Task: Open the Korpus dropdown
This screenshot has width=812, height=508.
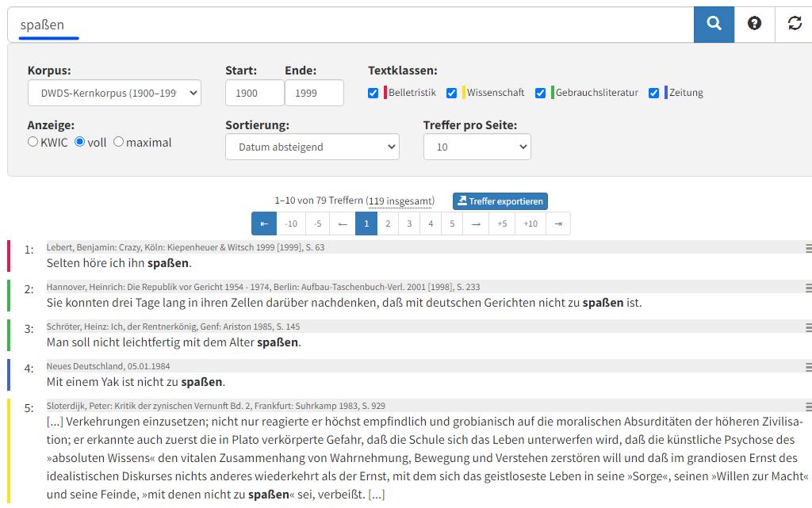Action: (x=114, y=93)
